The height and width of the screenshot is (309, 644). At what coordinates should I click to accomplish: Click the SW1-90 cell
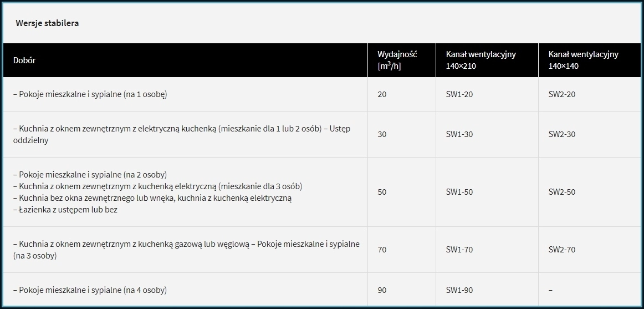pyautogui.click(x=459, y=290)
